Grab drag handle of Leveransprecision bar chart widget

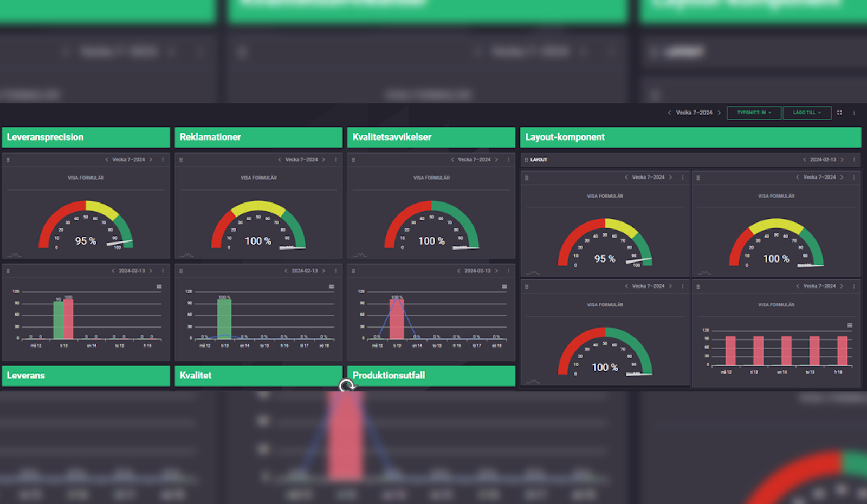coord(8,271)
